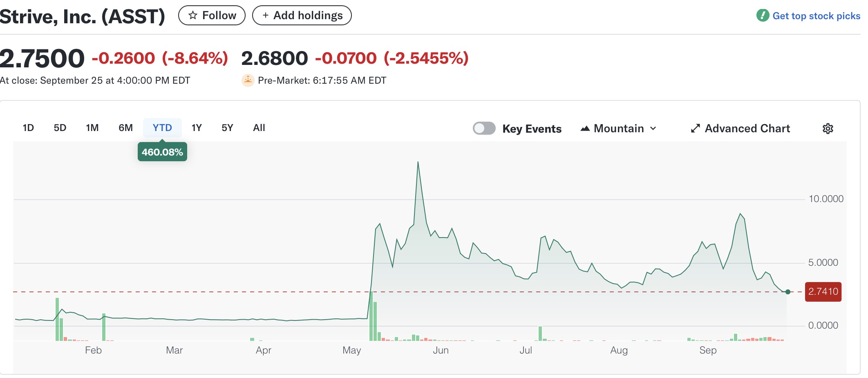Click the Jul axis label
The width and height of the screenshot is (868, 378).
point(526,350)
